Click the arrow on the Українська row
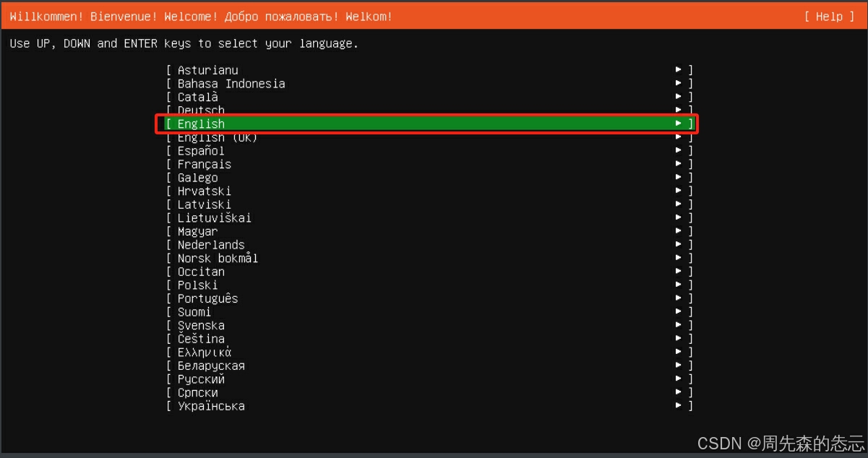 click(679, 406)
